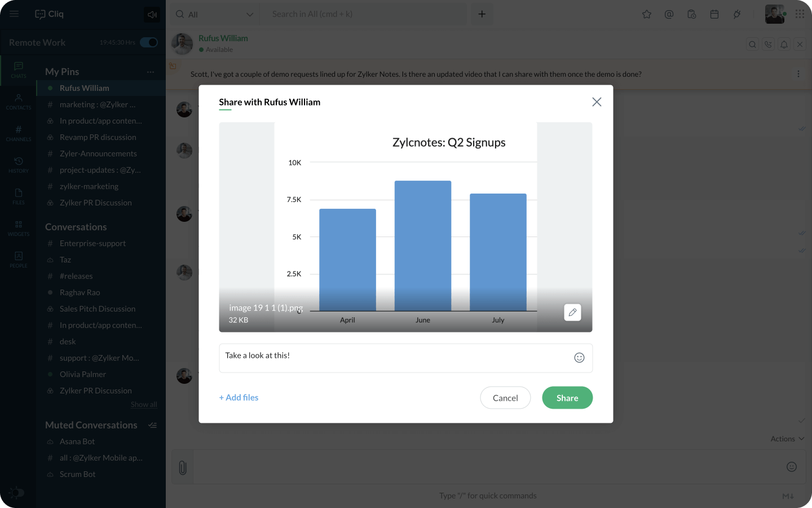Toggle the Remote Work switch

tap(149, 42)
